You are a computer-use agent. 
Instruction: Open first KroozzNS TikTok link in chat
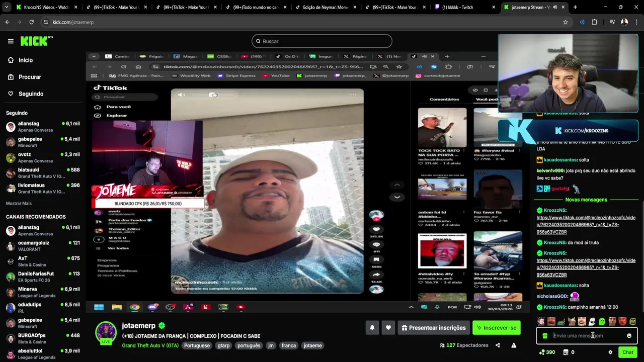click(586, 225)
